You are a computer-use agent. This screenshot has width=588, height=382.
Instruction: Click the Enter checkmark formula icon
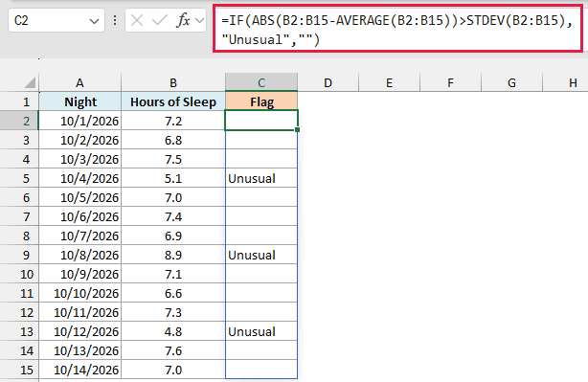pos(160,20)
